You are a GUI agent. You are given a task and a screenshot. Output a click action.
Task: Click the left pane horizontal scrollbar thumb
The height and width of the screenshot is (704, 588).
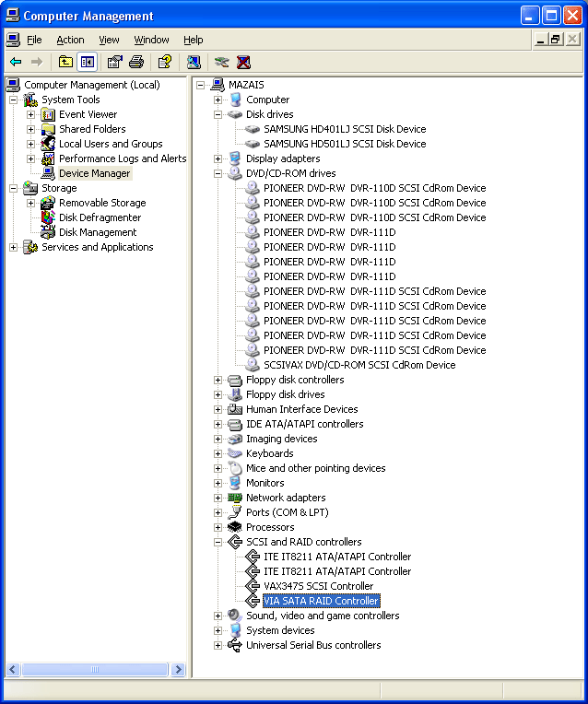click(x=95, y=669)
